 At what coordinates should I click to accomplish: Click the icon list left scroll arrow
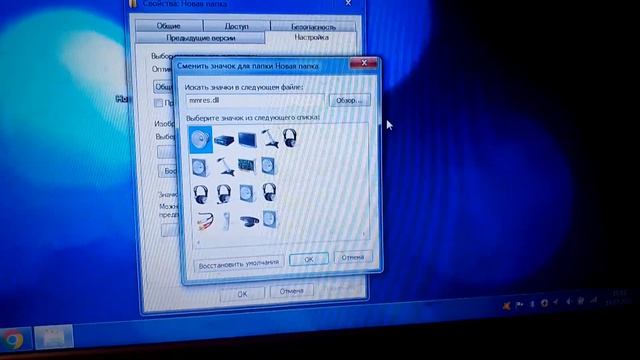[199, 242]
